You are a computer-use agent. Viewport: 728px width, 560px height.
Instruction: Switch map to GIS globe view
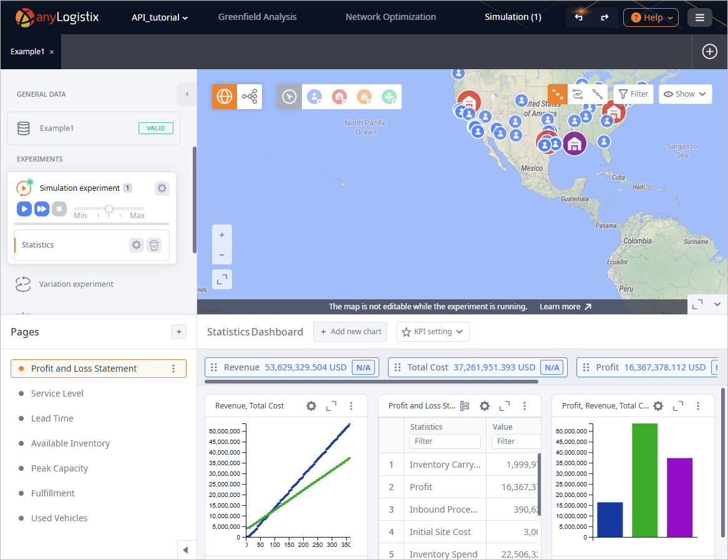(x=225, y=97)
